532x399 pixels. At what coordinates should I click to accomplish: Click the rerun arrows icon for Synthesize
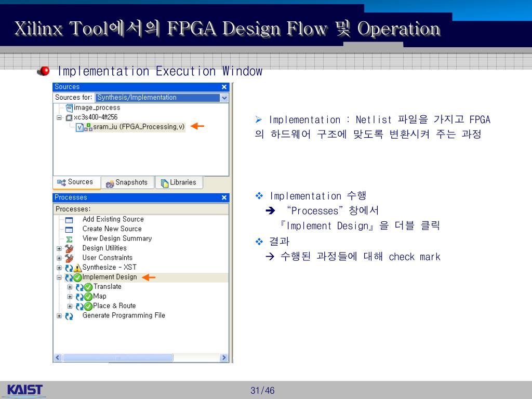pos(69,268)
